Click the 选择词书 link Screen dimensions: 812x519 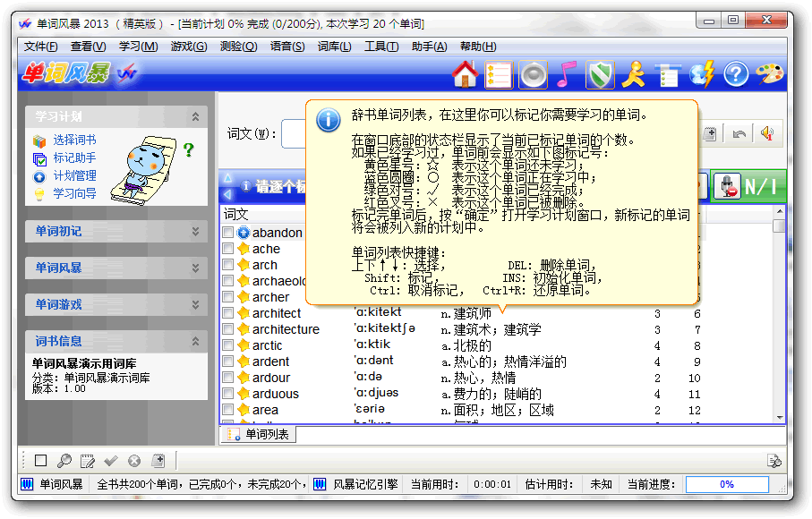(x=74, y=140)
